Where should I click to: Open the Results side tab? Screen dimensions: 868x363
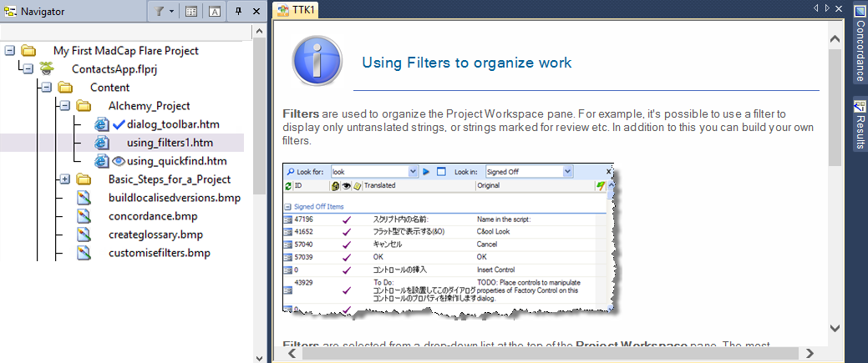click(860, 124)
